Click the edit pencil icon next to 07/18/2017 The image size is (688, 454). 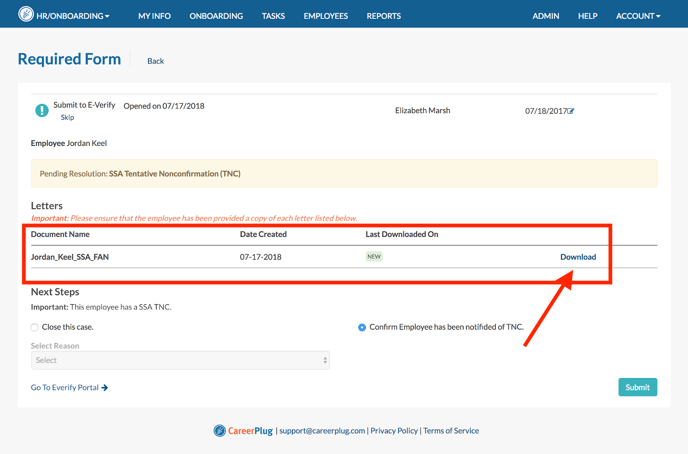[x=571, y=111]
